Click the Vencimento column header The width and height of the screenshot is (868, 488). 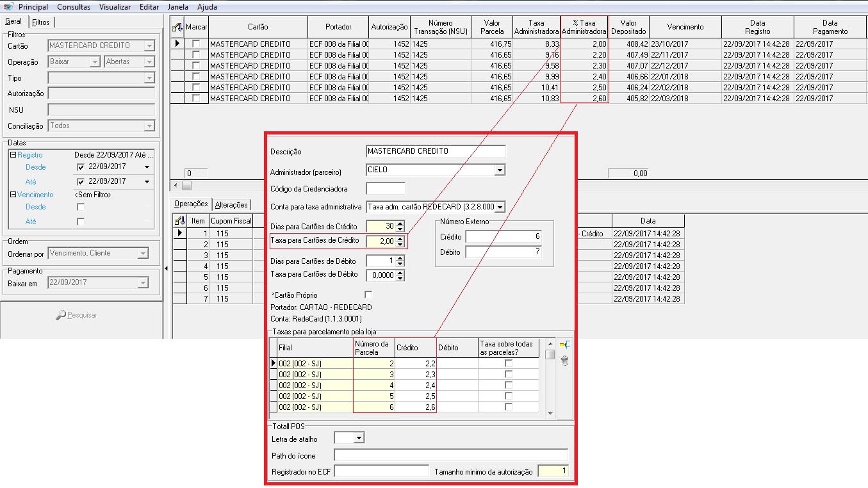(685, 27)
